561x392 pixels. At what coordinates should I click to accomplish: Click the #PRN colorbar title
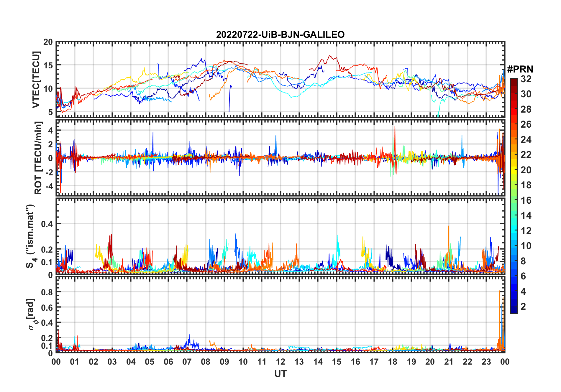(x=520, y=69)
